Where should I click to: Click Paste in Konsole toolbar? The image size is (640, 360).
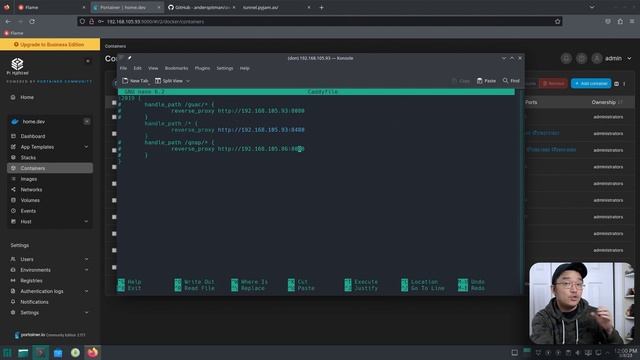point(486,81)
